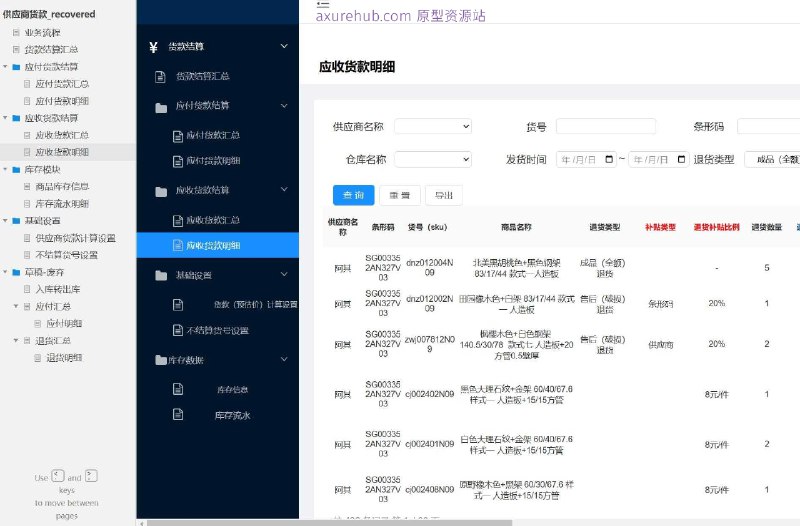
Task: Click the menu collapse icon at top of main header
Action: 322,4
